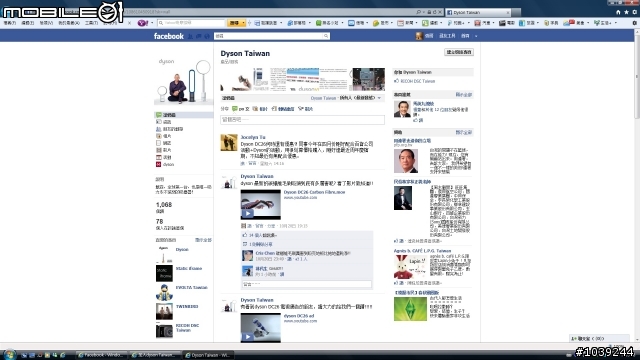Image resolution: width=640 pixels, height=360 pixels.
Task: Open the EVOLTA Taiwan page link
Action: 191,287
